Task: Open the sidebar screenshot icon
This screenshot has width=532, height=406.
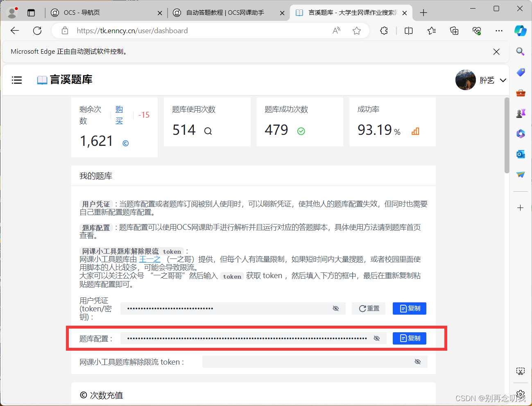Action: [x=520, y=372]
